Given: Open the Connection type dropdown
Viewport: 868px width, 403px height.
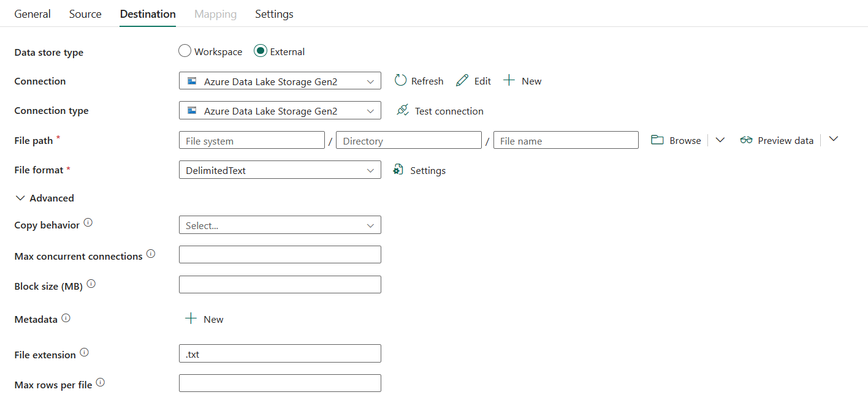Looking at the screenshot, I should pyautogui.click(x=280, y=111).
